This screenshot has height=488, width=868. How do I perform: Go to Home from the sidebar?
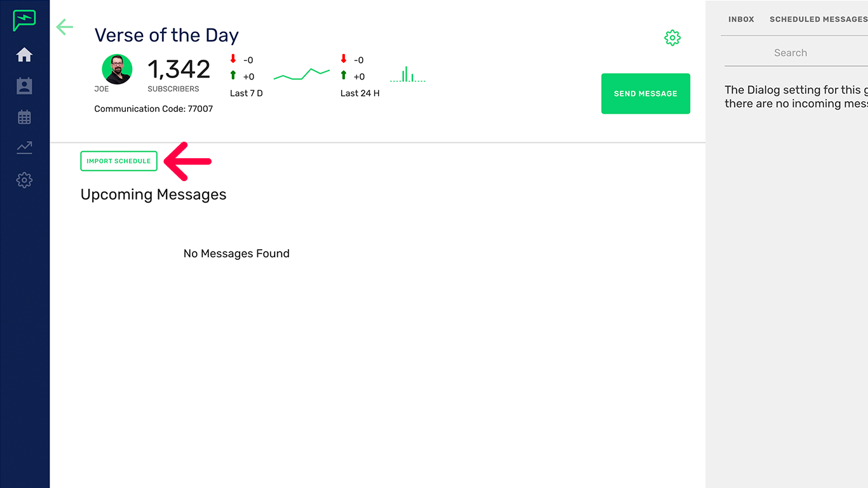coord(24,55)
